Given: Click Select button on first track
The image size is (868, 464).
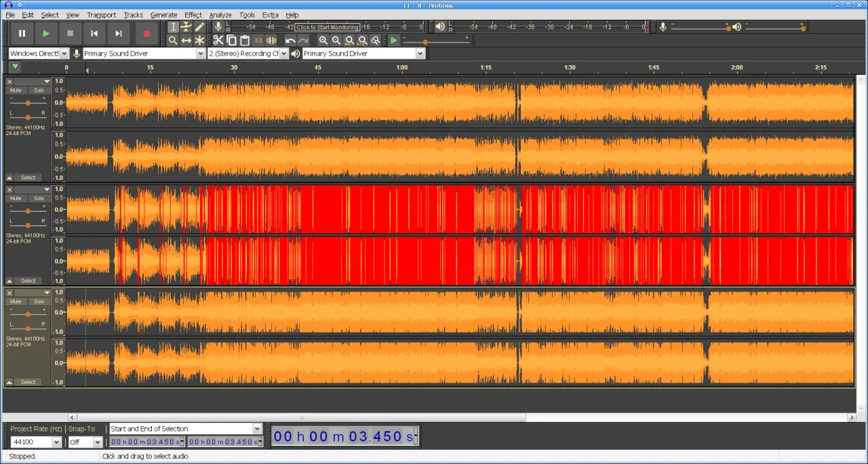Looking at the screenshot, I should point(28,178).
